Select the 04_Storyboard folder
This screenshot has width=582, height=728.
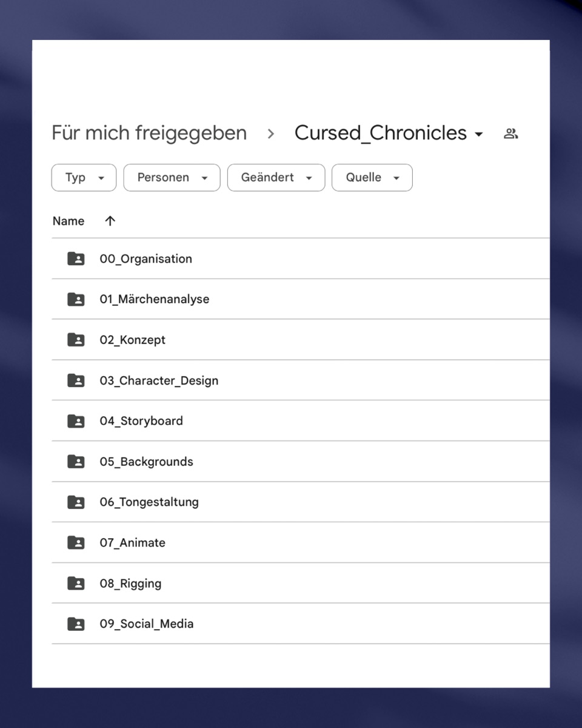pos(301,421)
